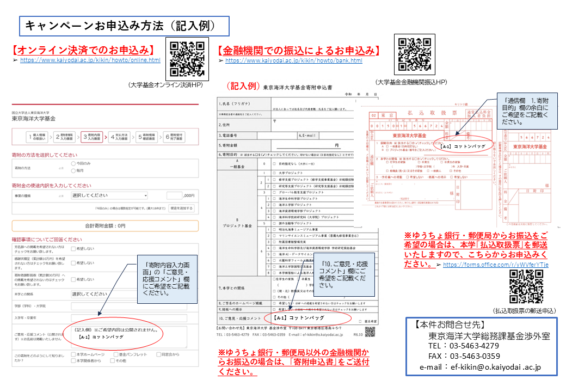Check the 同窓会から checkbox
Image resolution: width=566 pixels, height=392 pixels.
click(x=158, y=354)
